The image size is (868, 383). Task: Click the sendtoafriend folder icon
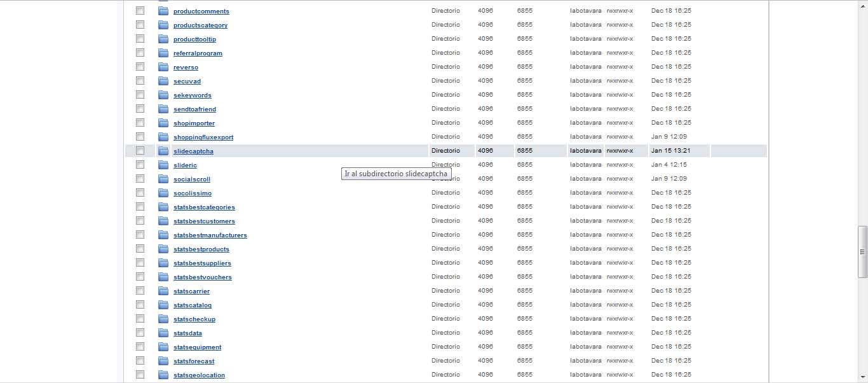pos(163,109)
